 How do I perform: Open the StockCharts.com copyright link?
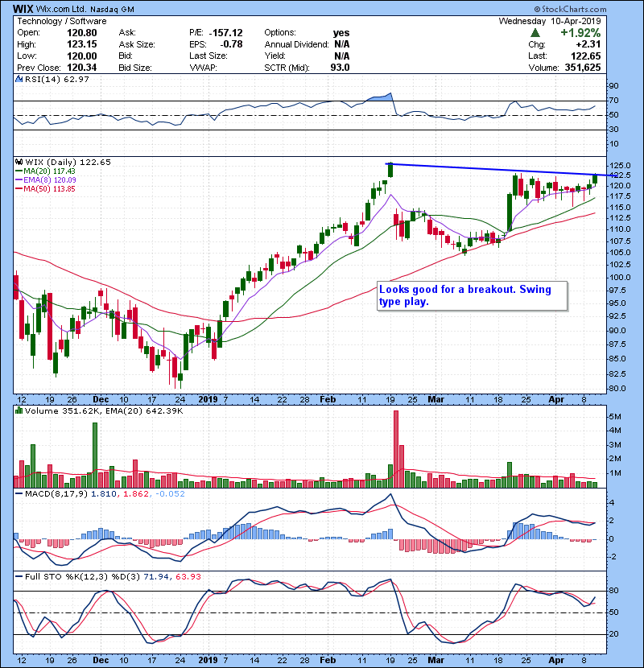pyautogui.click(x=570, y=9)
